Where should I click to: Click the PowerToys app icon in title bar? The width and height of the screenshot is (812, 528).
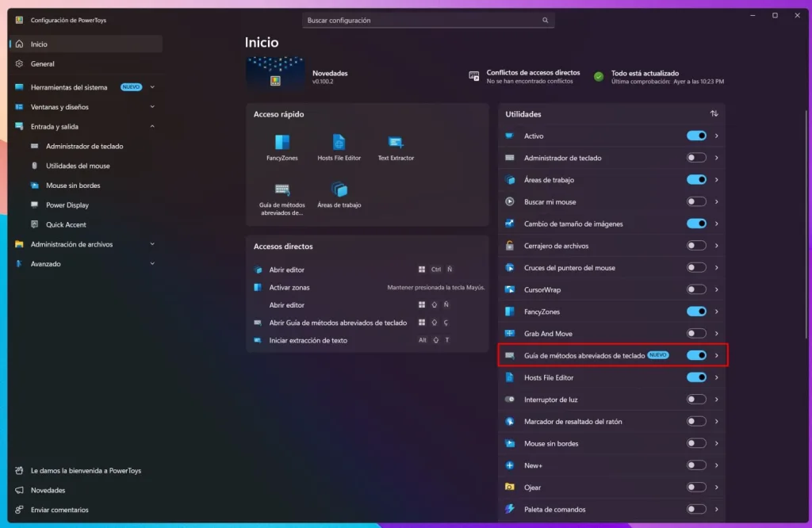(19, 20)
